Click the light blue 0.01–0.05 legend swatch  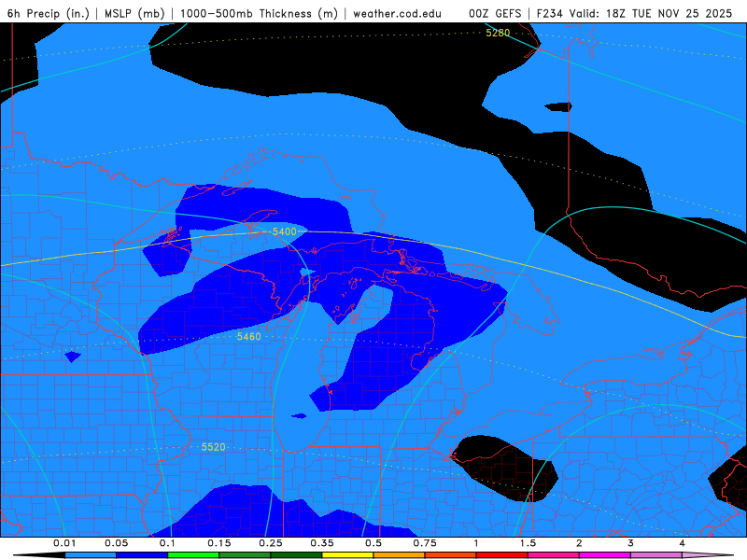pyautogui.click(x=91, y=555)
